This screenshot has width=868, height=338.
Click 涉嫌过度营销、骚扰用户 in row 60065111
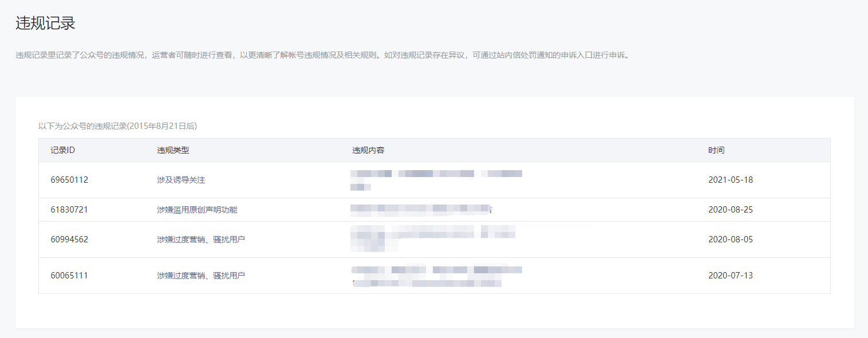(x=201, y=276)
